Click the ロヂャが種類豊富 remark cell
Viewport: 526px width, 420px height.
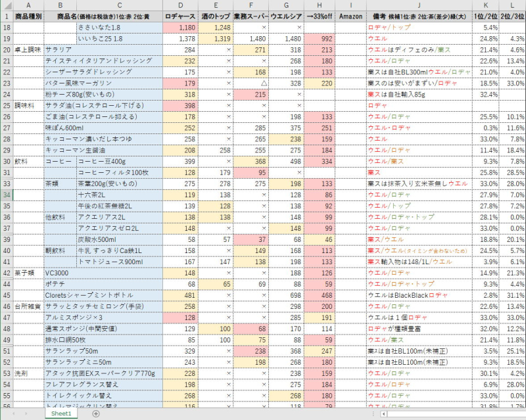click(419, 329)
